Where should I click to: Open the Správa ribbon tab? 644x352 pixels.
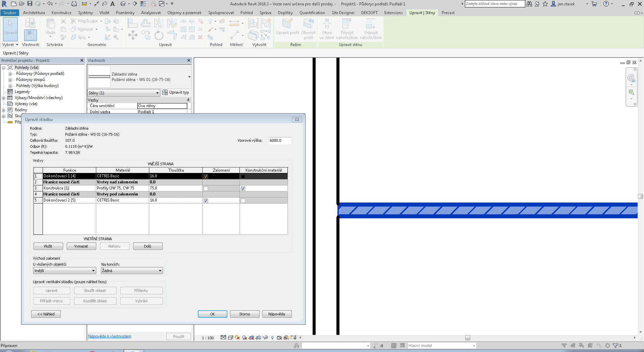(x=265, y=13)
